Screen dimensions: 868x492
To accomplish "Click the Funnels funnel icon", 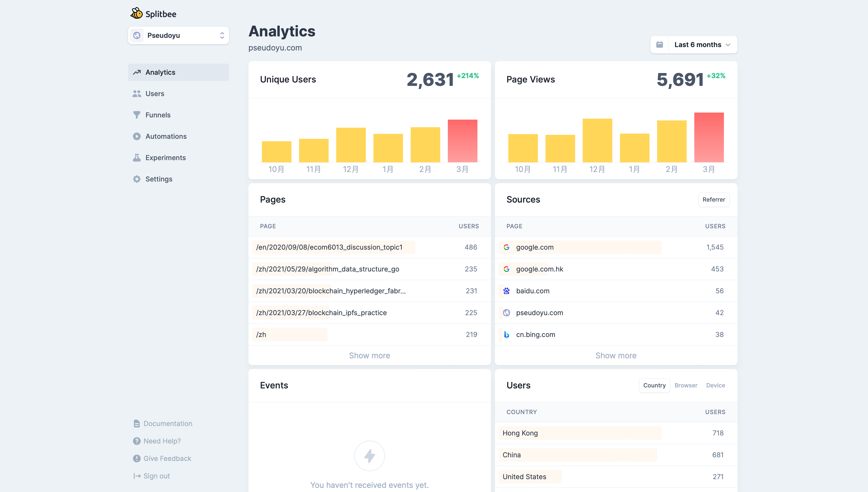I will click(x=137, y=115).
